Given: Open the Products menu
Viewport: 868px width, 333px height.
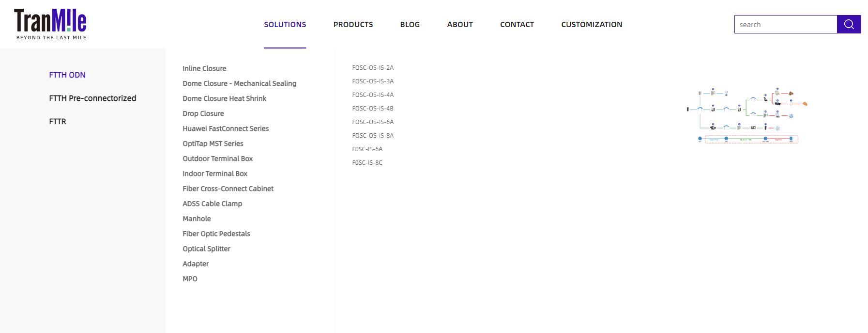Looking at the screenshot, I should pos(353,24).
